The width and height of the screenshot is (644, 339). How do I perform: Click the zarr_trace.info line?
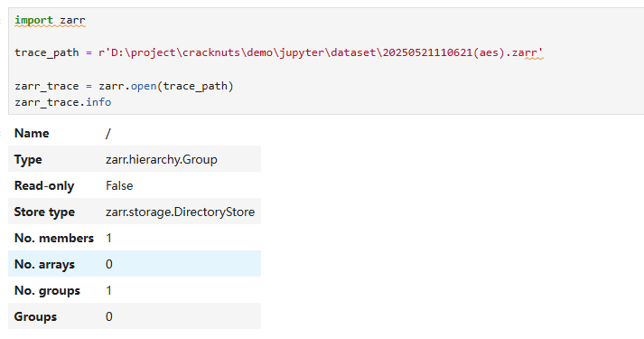[x=63, y=102]
